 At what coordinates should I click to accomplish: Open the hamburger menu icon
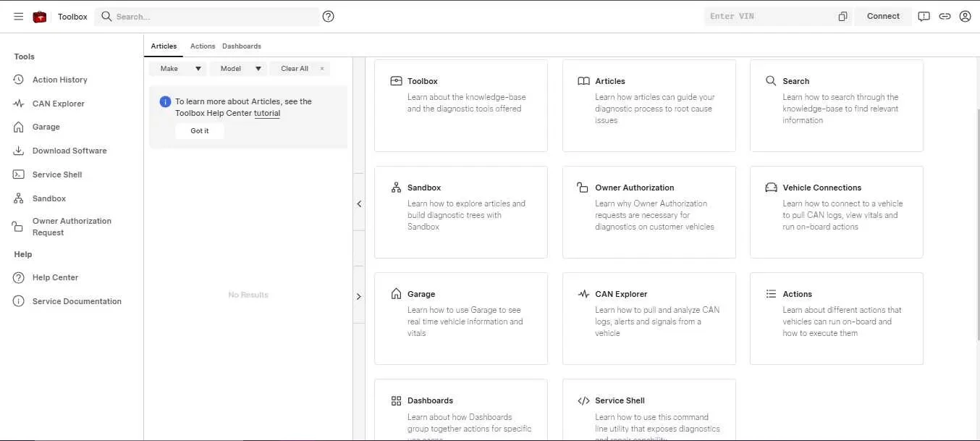tap(19, 16)
